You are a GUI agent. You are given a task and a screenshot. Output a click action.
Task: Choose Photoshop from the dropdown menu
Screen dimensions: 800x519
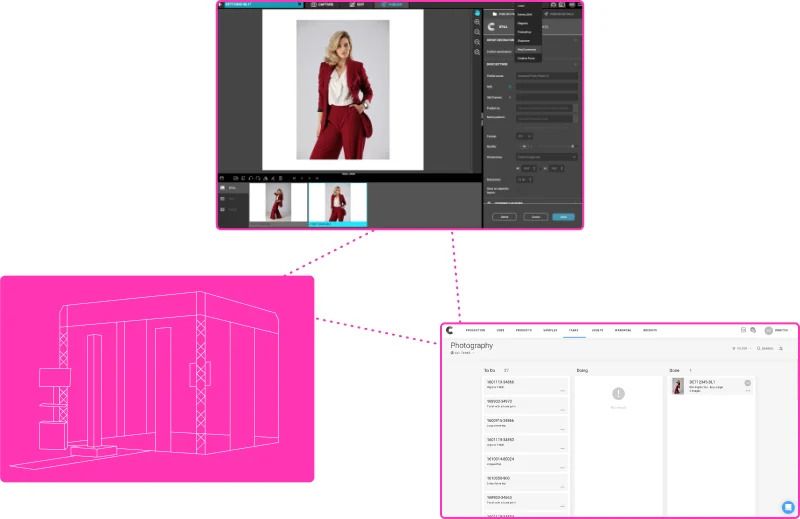point(525,31)
